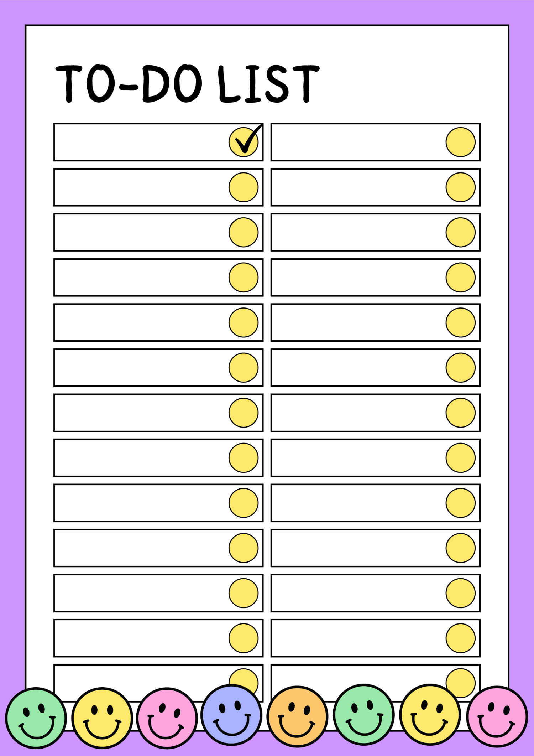Click inside the sixth right-column task row

coord(376,368)
